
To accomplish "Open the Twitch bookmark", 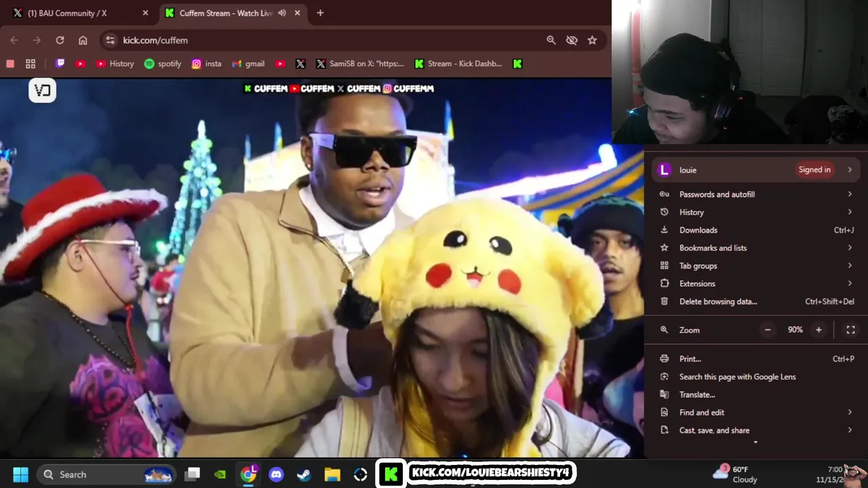I will (60, 64).
